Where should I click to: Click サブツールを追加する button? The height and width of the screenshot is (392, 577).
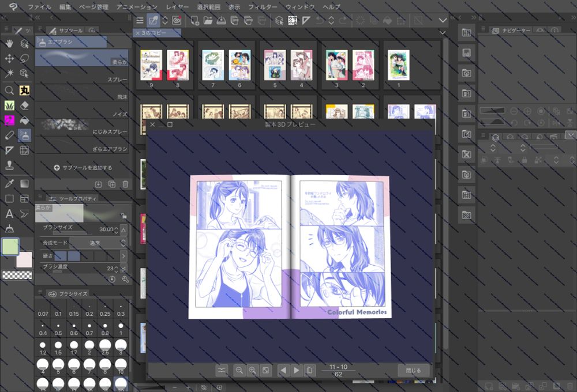(83, 168)
